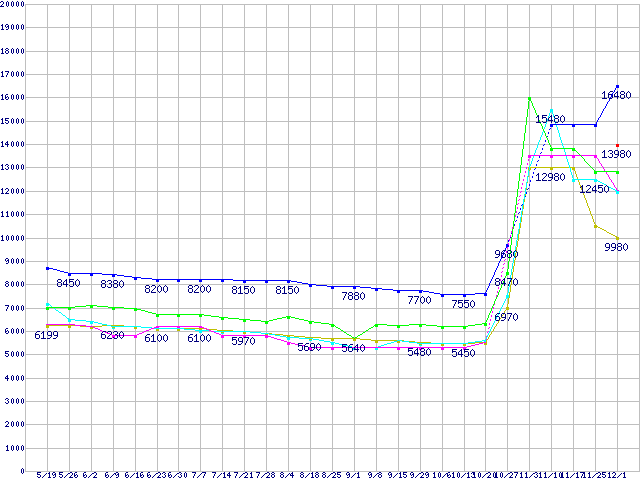Click the 6970 data label
Image resolution: width=640 pixels, height=480 pixels.
point(507,316)
